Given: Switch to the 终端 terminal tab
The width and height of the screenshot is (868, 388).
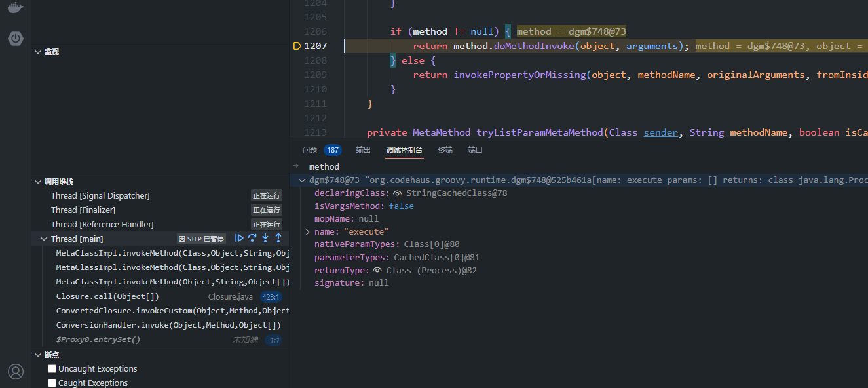Looking at the screenshot, I should click(x=445, y=150).
